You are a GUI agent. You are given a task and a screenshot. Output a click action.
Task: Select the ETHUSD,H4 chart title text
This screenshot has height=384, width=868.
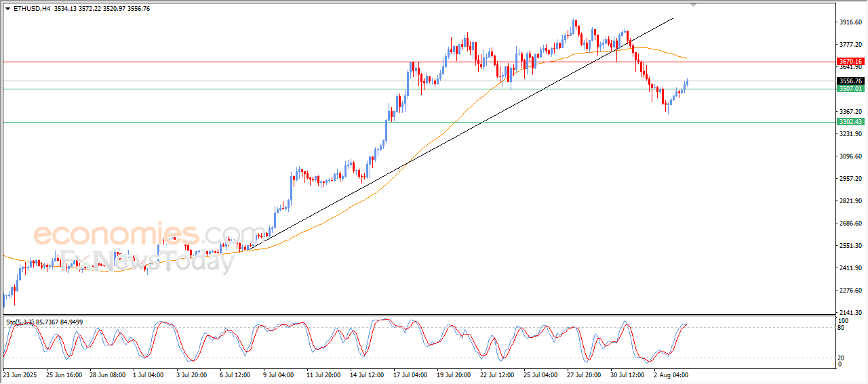pyautogui.click(x=32, y=9)
